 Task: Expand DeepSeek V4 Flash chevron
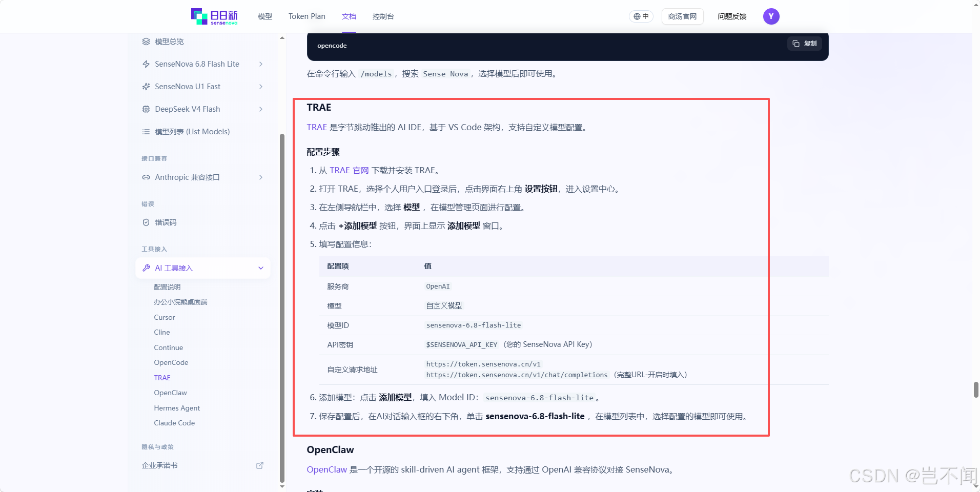tap(261, 109)
